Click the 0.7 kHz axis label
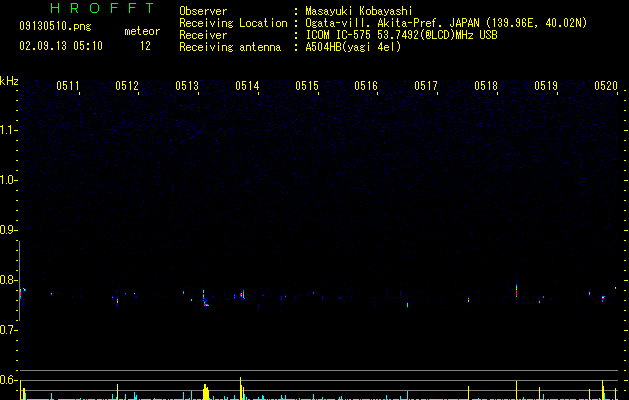 7,330
